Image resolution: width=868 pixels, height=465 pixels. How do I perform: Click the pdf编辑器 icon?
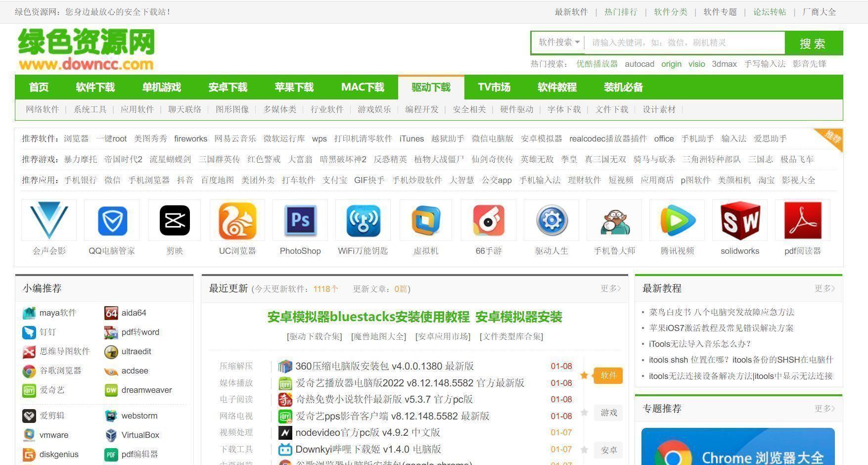click(111, 455)
